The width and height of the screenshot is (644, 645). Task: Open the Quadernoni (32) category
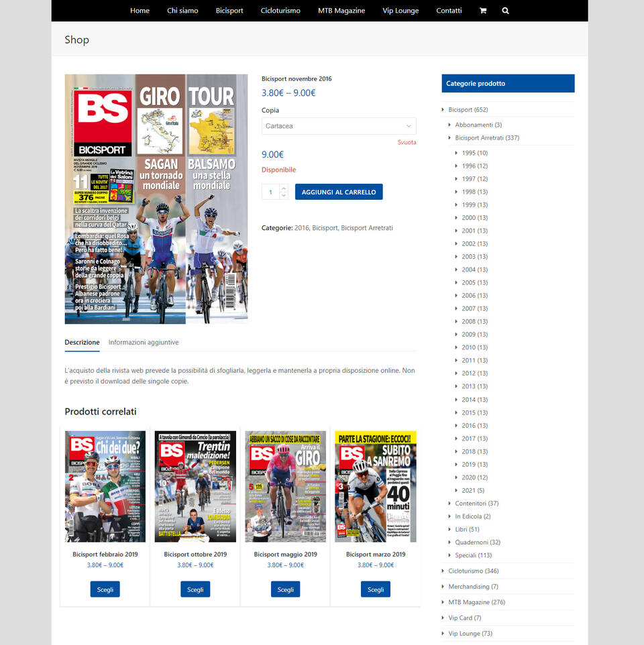(x=478, y=542)
